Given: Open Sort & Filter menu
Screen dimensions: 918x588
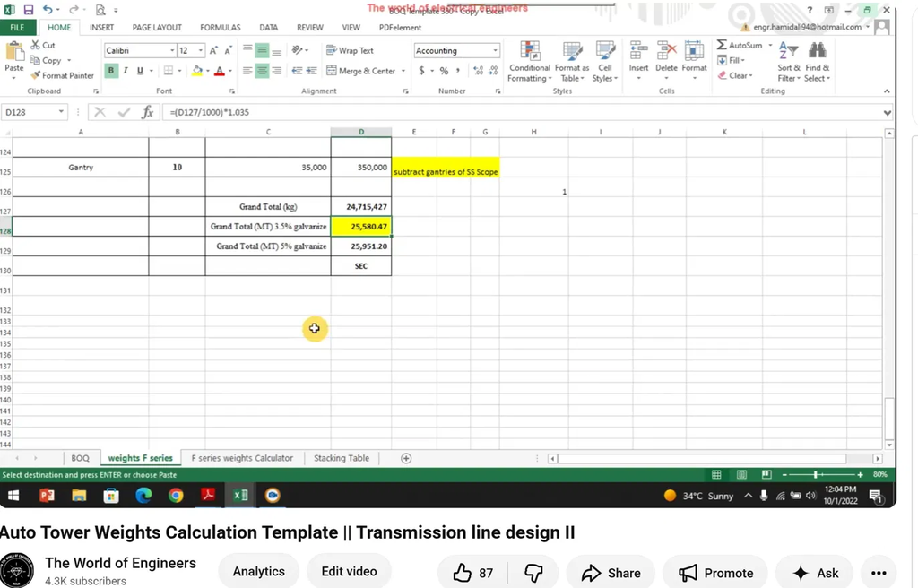Looking at the screenshot, I should pyautogui.click(x=788, y=62).
